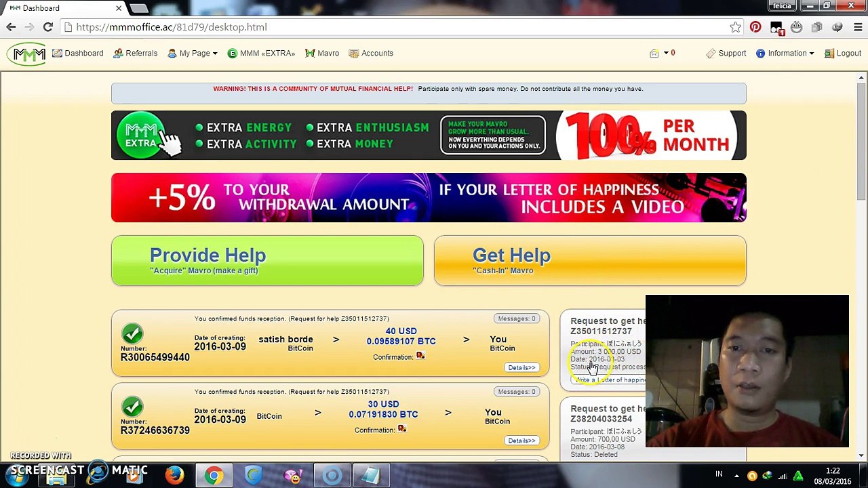Viewport: 868px width, 488px height.
Task: Expand the Information dropdown menu
Action: (784, 54)
